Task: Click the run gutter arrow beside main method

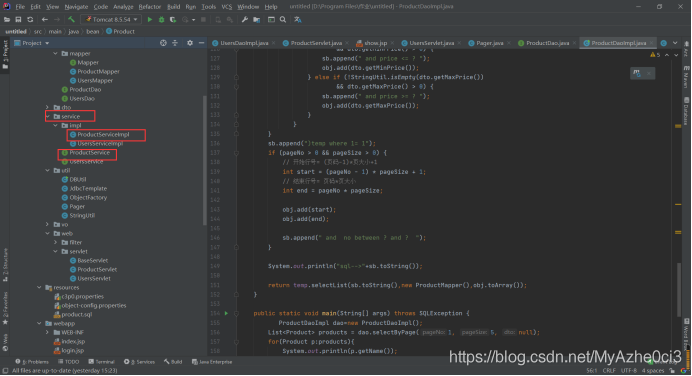Action: [x=226, y=313]
